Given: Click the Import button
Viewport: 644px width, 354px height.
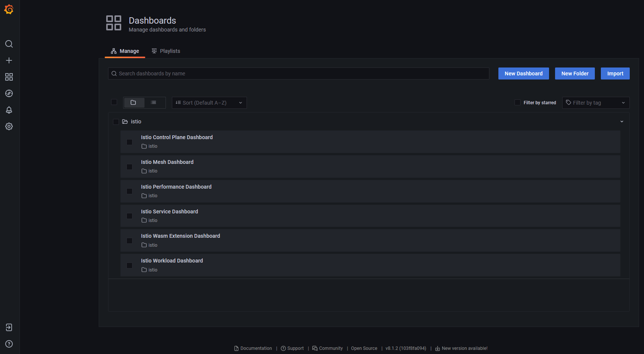Looking at the screenshot, I should click(x=615, y=73).
